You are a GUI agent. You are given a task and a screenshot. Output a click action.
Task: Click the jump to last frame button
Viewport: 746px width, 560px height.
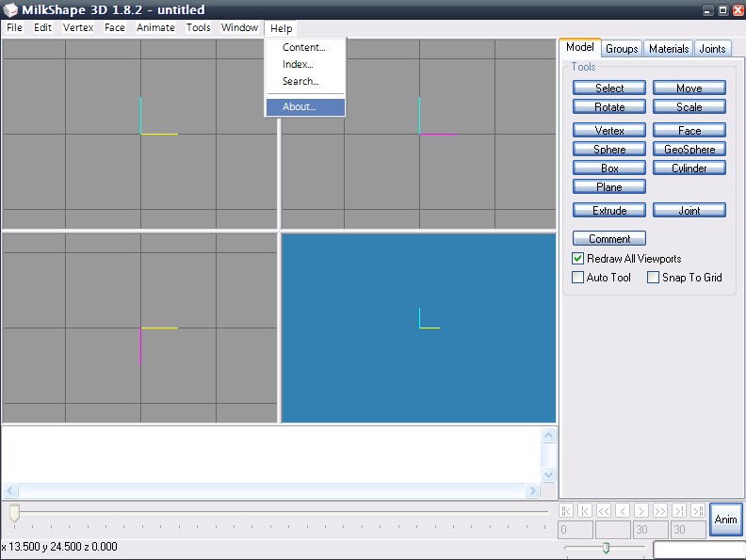tap(698, 510)
